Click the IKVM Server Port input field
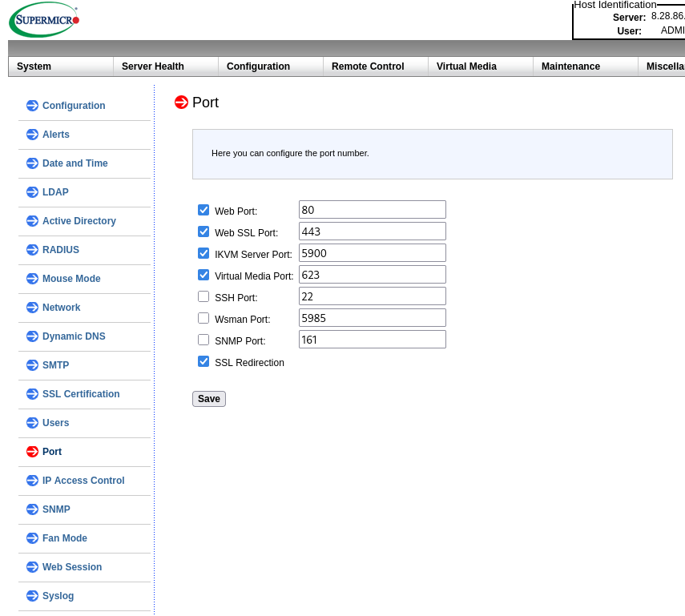The width and height of the screenshot is (685, 616). (x=372, y=253)
